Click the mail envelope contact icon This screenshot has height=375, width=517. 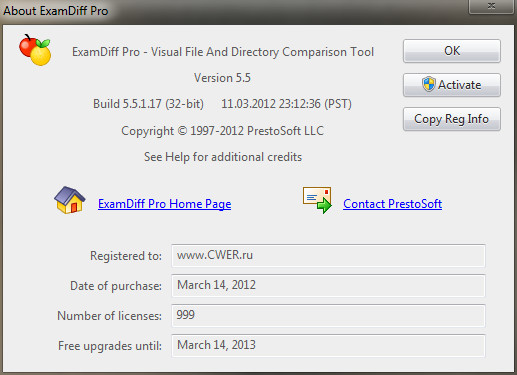pyautogui.click(x=317, y=200)
